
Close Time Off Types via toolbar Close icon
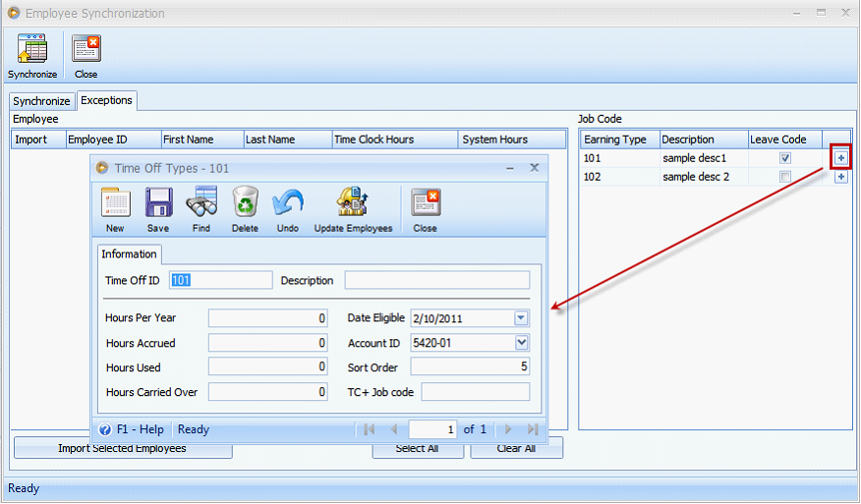pyautogui.click(x=426, y=202)
